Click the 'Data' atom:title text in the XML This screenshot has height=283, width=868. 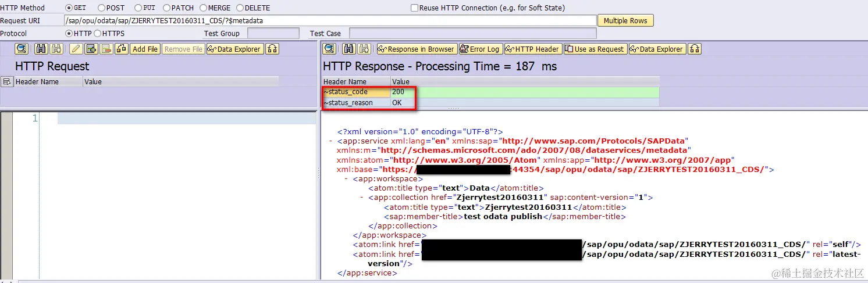coord(481,188)
